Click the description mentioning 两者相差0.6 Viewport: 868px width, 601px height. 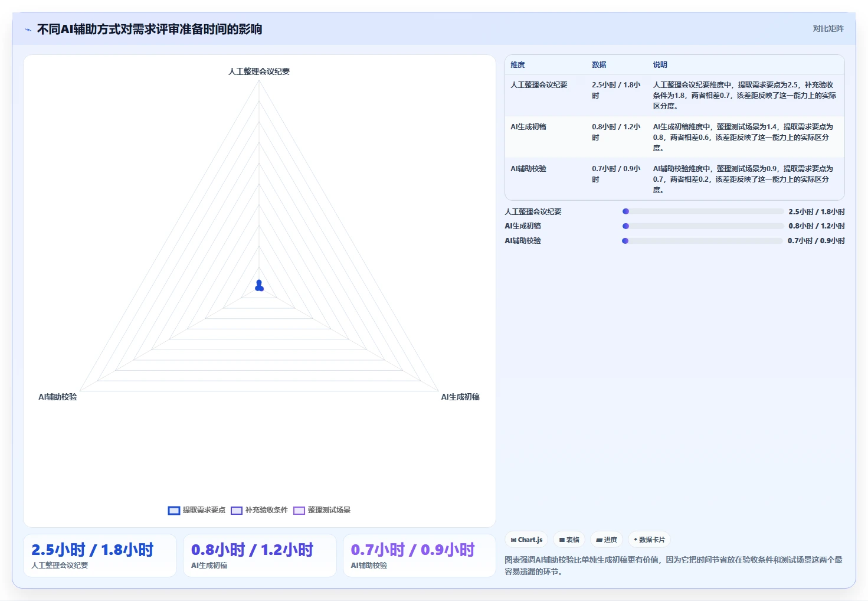tap(743, 138)
